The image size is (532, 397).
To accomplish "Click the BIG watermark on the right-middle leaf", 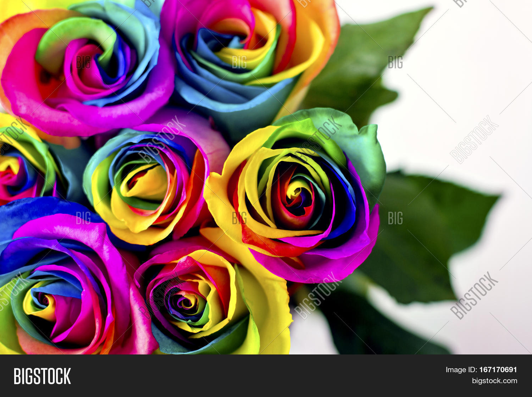I will point(395,218).
